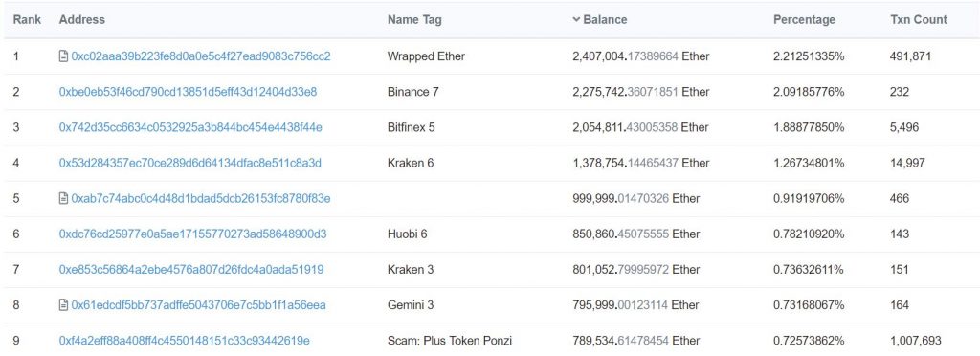Click the Percentage column header

pyautogui.click(x=804, y=19)
